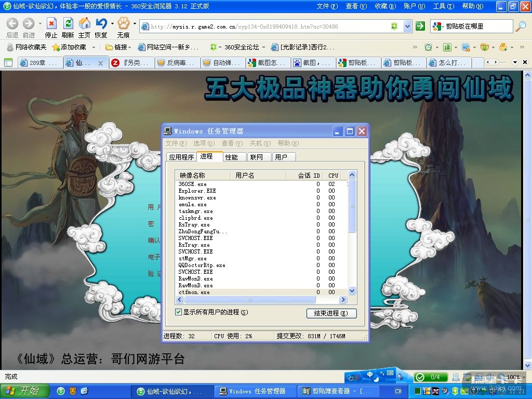Click the process list horizontal scrollbar thumb
Image resolution: width=532 pixels, height=399 pixels.
tap(250, 300)
